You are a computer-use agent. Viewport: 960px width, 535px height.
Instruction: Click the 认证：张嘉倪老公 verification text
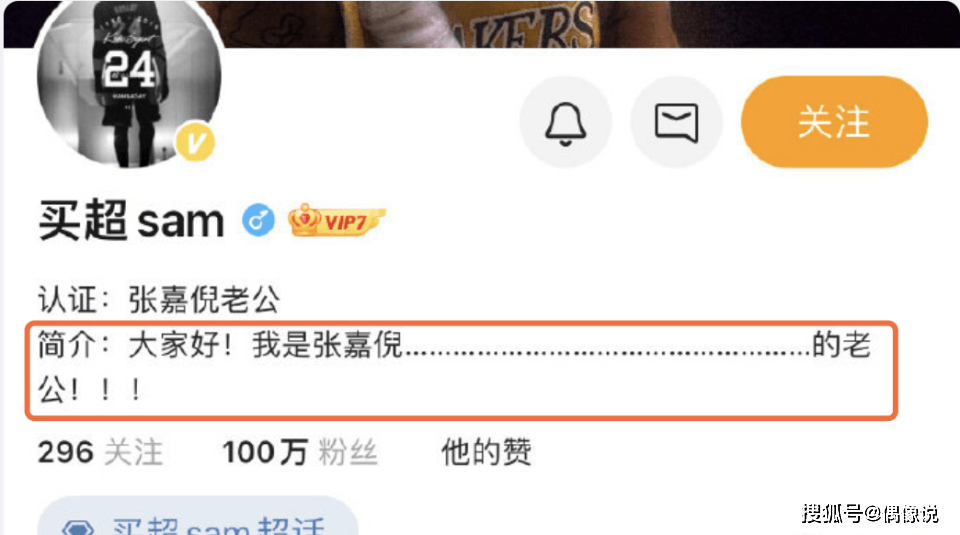point(159,299)
